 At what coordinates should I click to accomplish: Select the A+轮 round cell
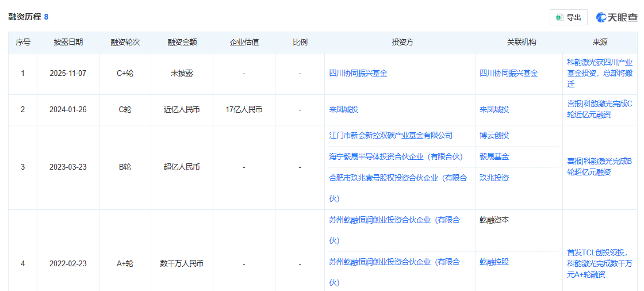click(125, 264)
